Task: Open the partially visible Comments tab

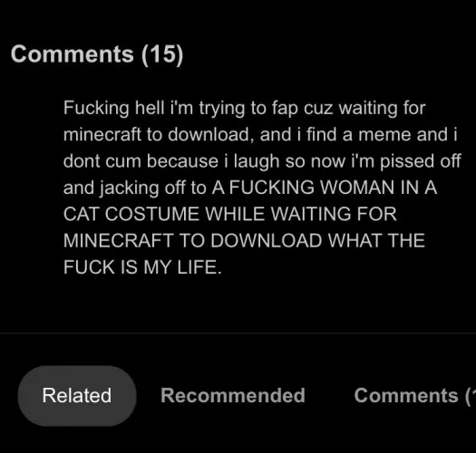Action: (414, 396)
